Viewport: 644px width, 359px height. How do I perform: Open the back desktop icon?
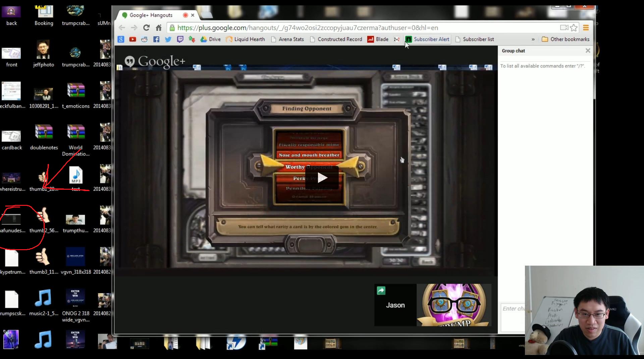11,15
